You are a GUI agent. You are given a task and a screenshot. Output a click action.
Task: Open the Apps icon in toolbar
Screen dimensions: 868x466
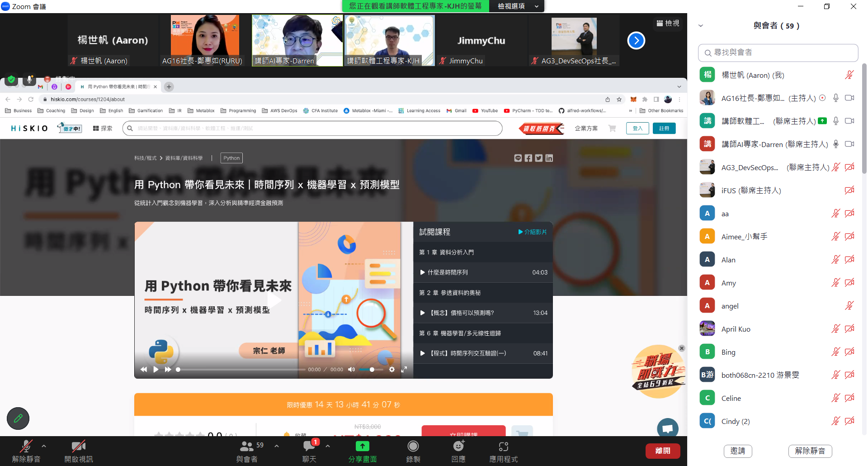tap(503, 447)
